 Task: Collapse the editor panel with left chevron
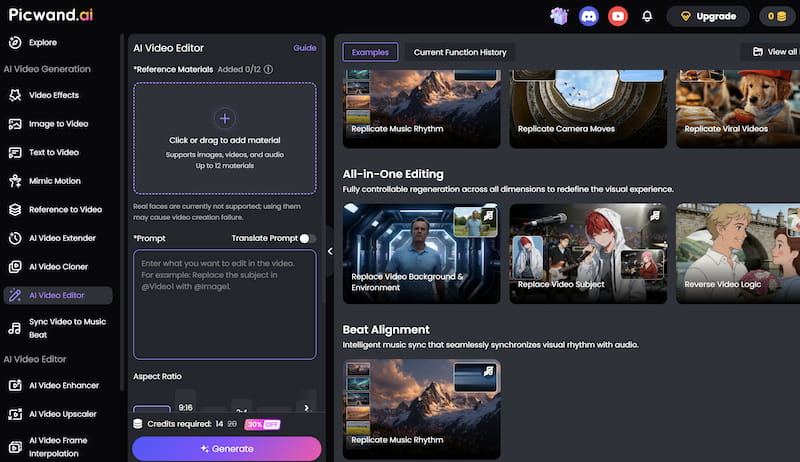pyautogui.click(x=330, y=251)
